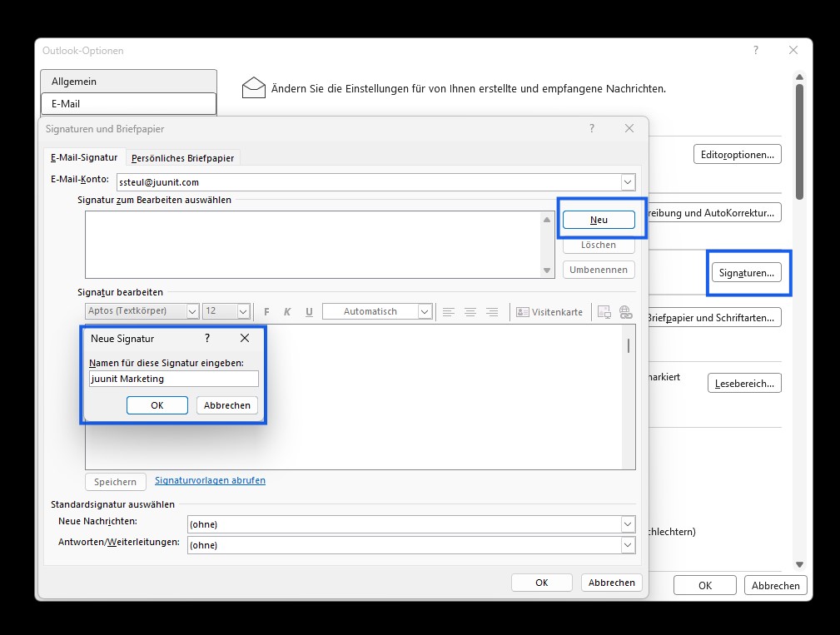
Task: Open Signaturvorlagen abrufen link
Action: pyautogui.click(x=210, y=480)
